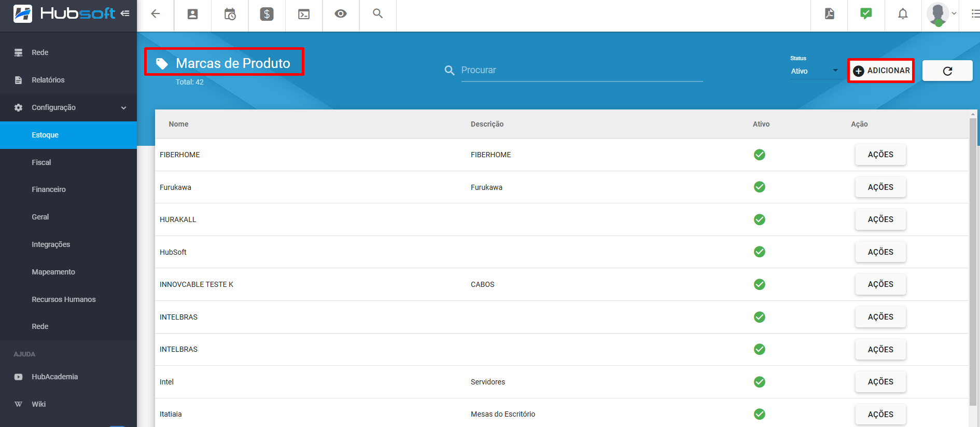Open AÇÕES for INNOVCABLE TESTE K row
Viewport: 980px width, 427px height.
880,284
